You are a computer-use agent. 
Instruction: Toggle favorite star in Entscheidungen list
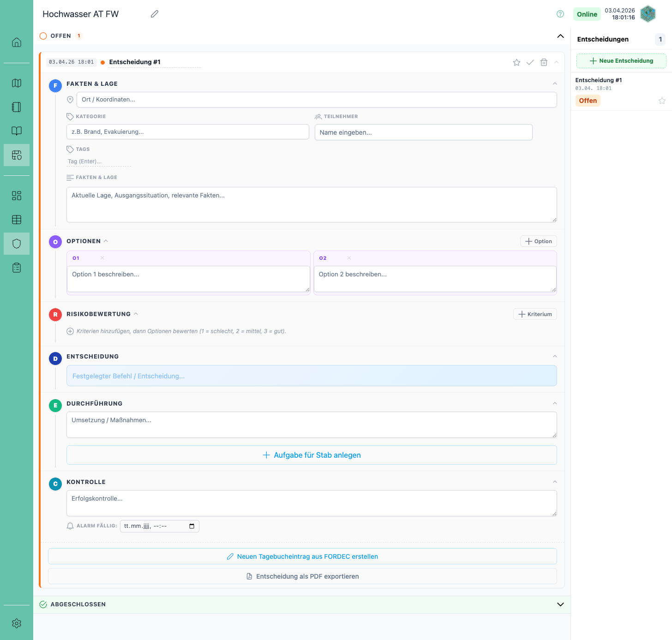662,101
